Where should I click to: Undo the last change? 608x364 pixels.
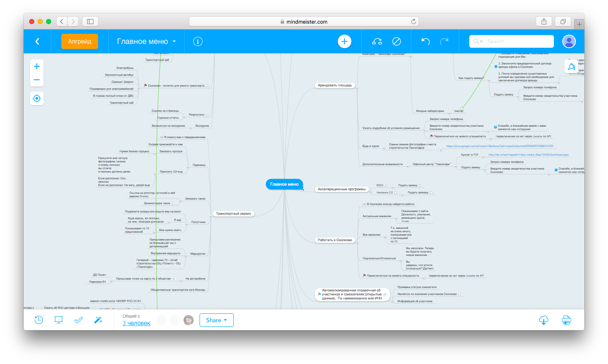tap(426, 41)
